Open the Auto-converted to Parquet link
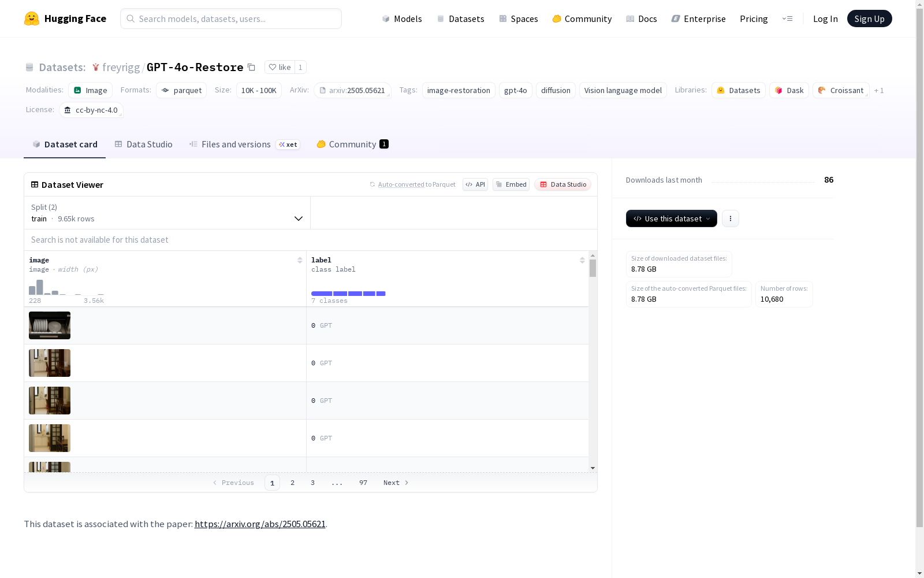 coord(412,184)
